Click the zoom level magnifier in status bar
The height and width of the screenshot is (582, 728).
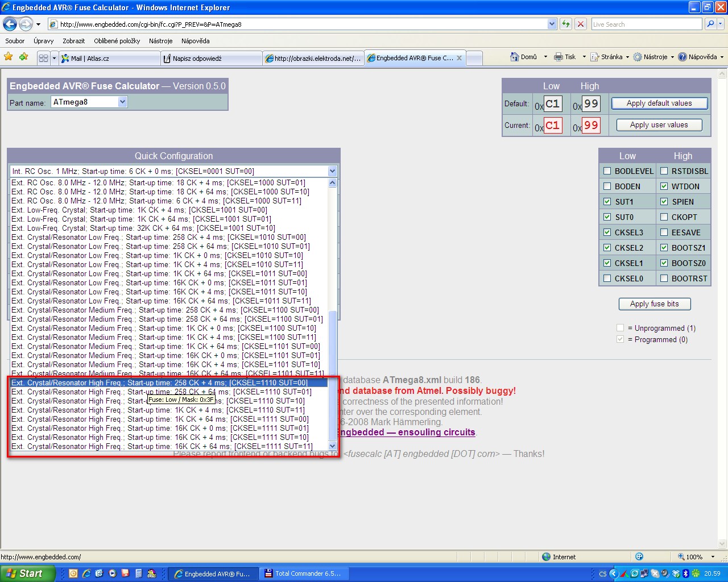click(x=681, y=557)
